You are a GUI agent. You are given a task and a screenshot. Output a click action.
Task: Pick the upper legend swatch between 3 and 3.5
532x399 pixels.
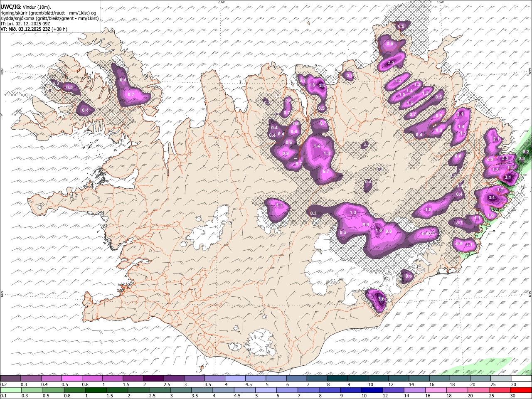pos(194,379)
